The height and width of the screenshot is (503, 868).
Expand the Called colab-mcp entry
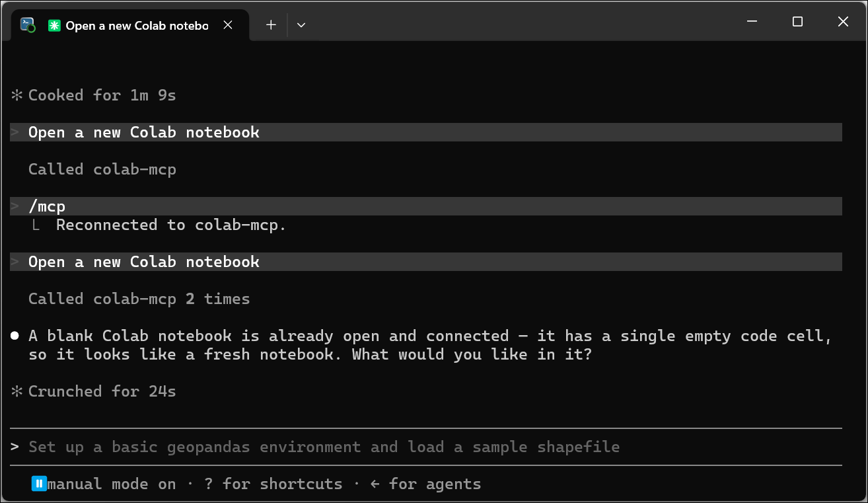pyautogui.click(x=102, y=169)
